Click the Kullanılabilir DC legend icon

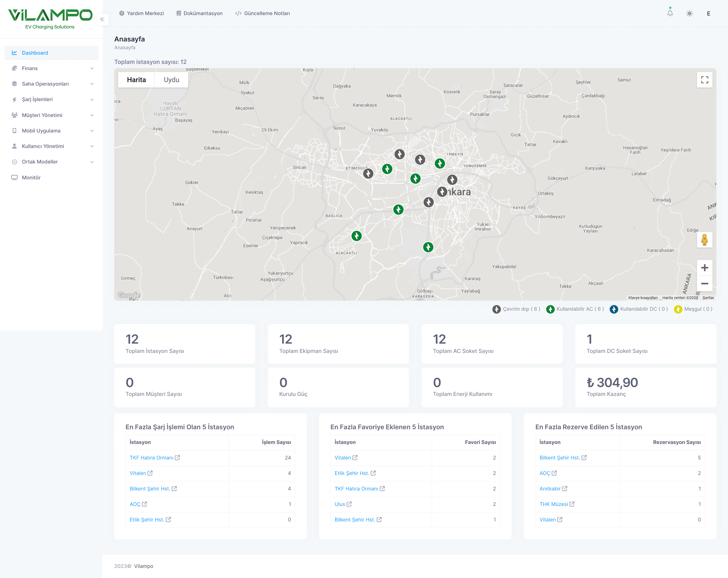pyautogui.click(x=614, y=309)
